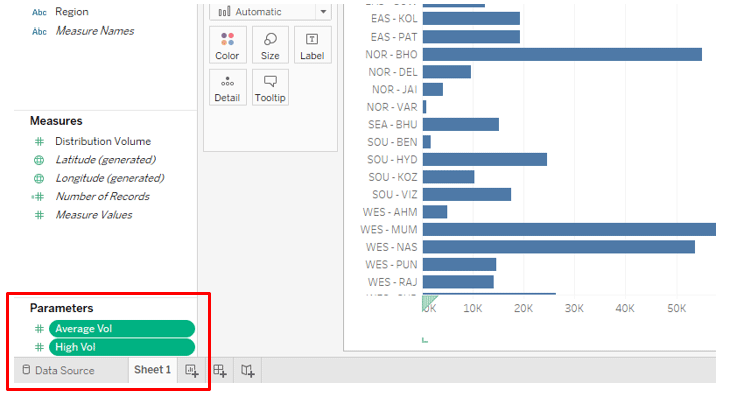Select the Number of Records measure
The height and width of the screenshot is (404, 738).
[x=103, y=196]
